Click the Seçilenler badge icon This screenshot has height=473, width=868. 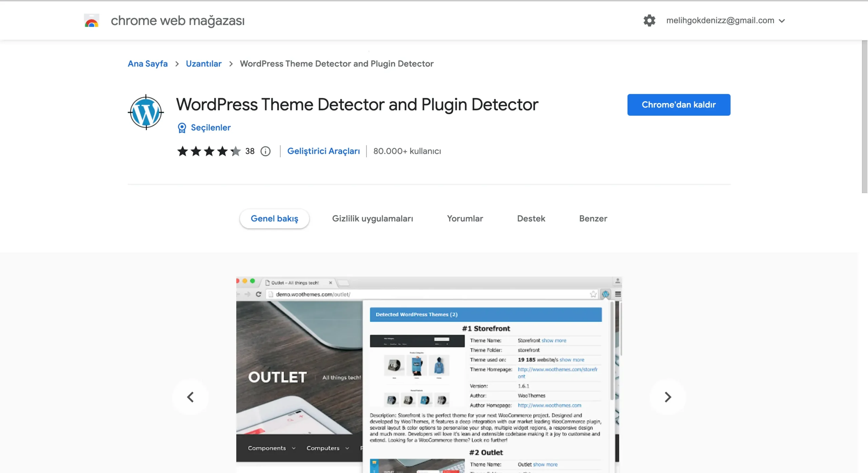click(x=182, y=128)
